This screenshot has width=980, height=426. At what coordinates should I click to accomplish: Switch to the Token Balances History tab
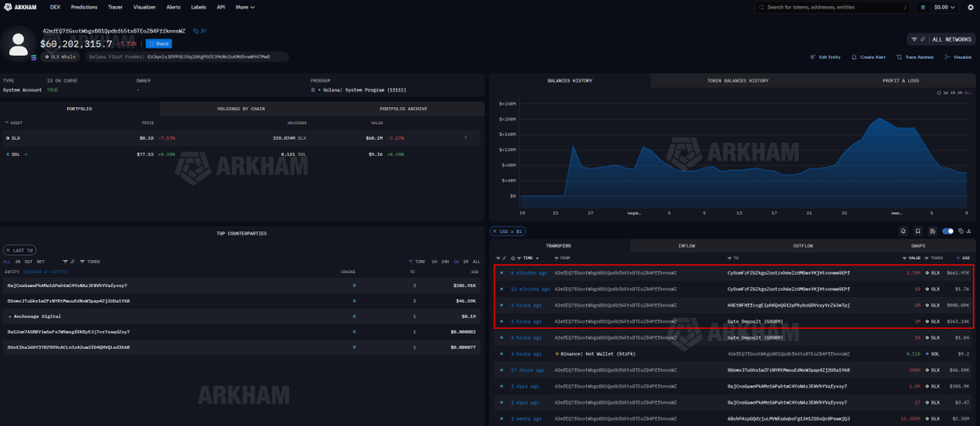point(737,81)
